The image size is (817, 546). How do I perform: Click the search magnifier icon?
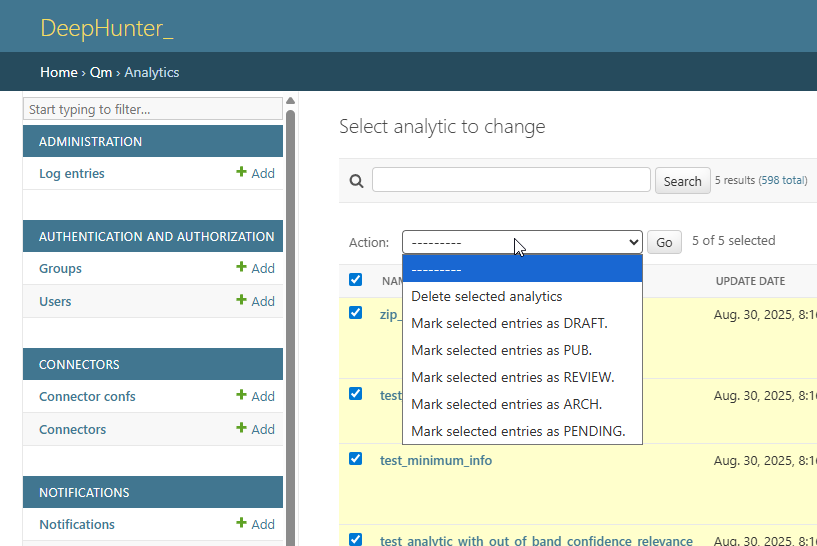pos(356,181)
